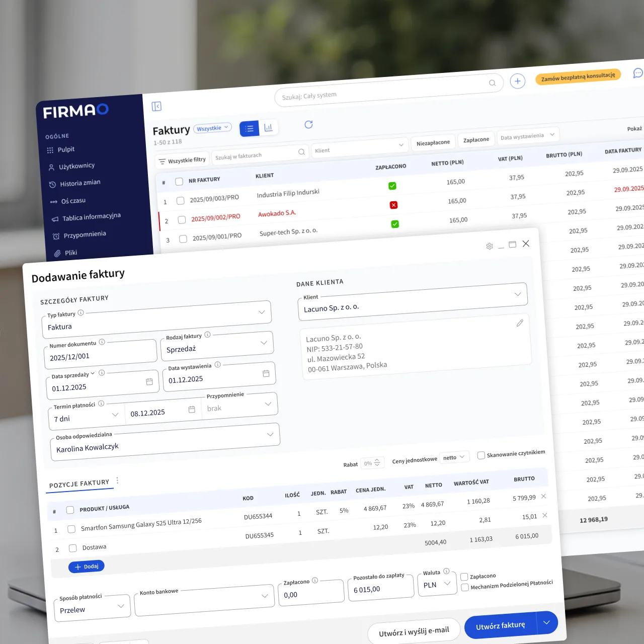Click the unpaid red mark for Awokado S.A.

[x=394, y=205]
